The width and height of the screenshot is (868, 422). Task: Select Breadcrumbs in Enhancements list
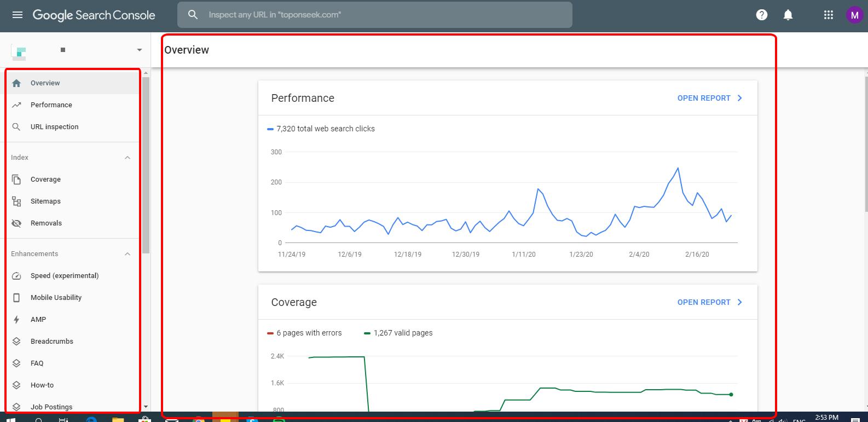(51, 342)
